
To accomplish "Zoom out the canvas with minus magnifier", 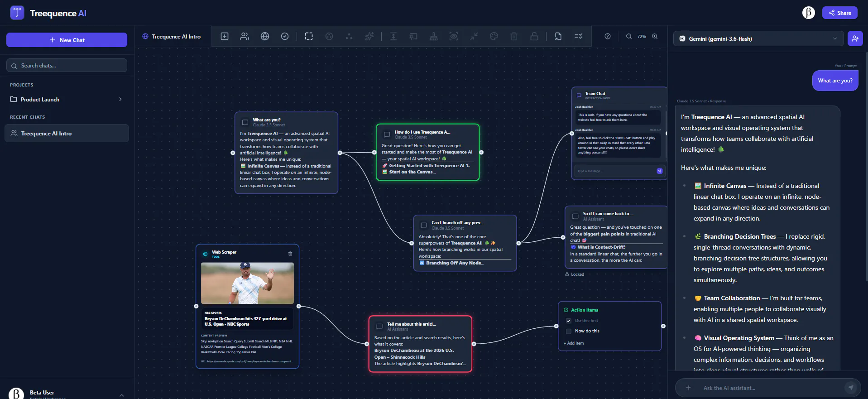I will [x=629, y=36].
